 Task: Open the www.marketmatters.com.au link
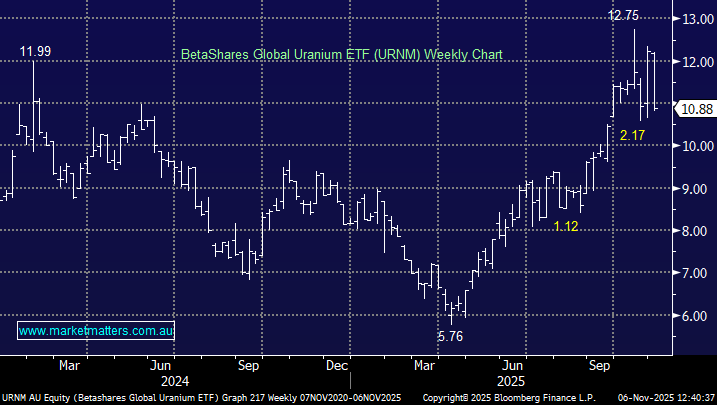pyautogui.click(x=95, y=331)
